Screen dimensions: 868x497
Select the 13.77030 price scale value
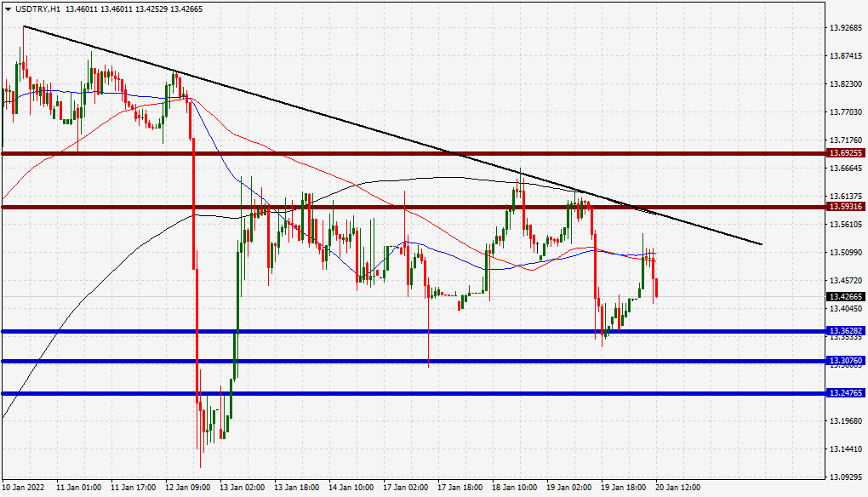point(845,112)
